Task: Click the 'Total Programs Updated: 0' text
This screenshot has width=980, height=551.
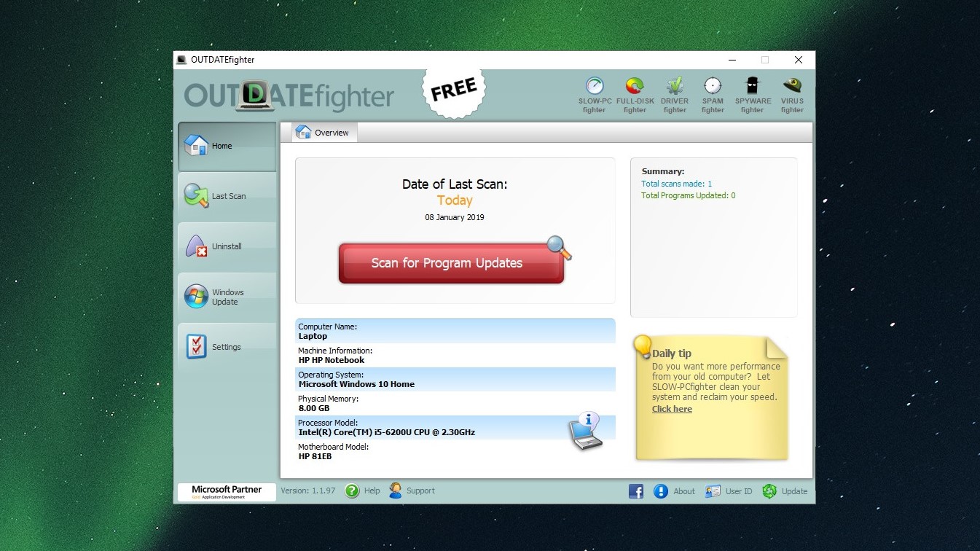Action: pos(689,196)
